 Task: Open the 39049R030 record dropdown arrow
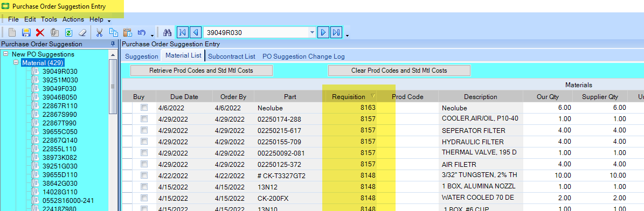click(312, 32)
